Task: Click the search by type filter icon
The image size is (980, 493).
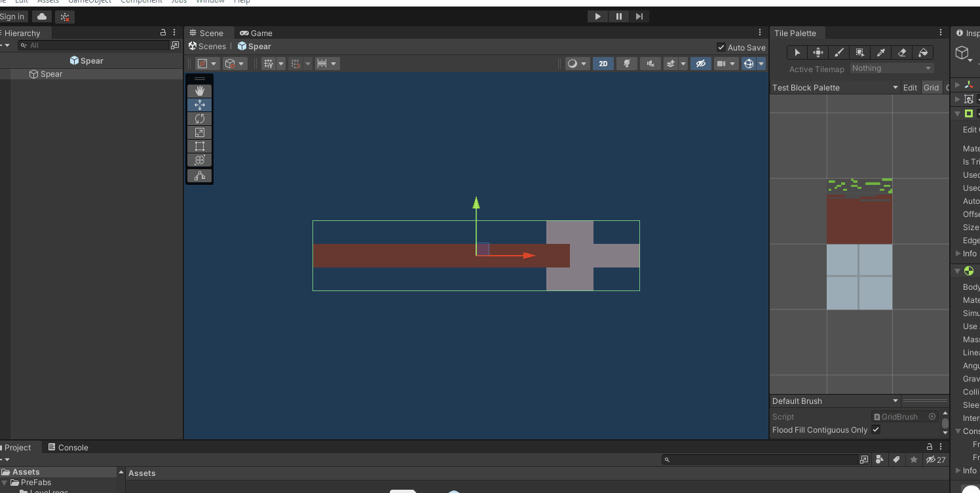Action: pos(880,460)
